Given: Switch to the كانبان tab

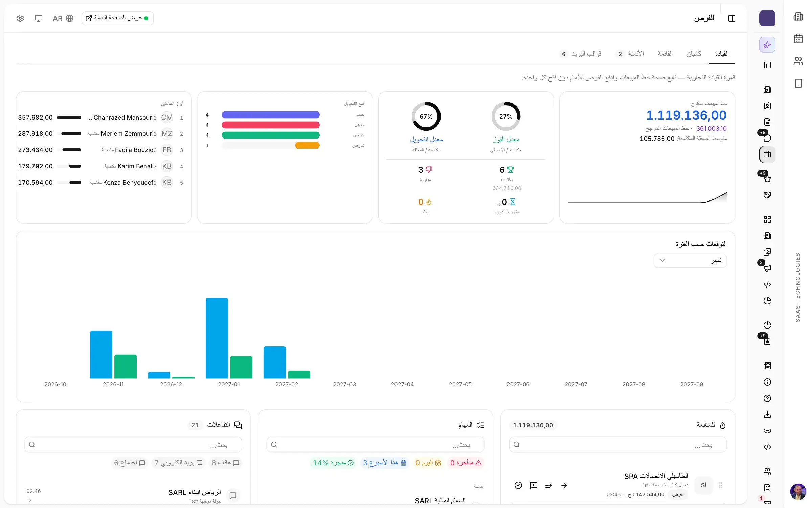Looking at the screenshot, I should [694, 54].
